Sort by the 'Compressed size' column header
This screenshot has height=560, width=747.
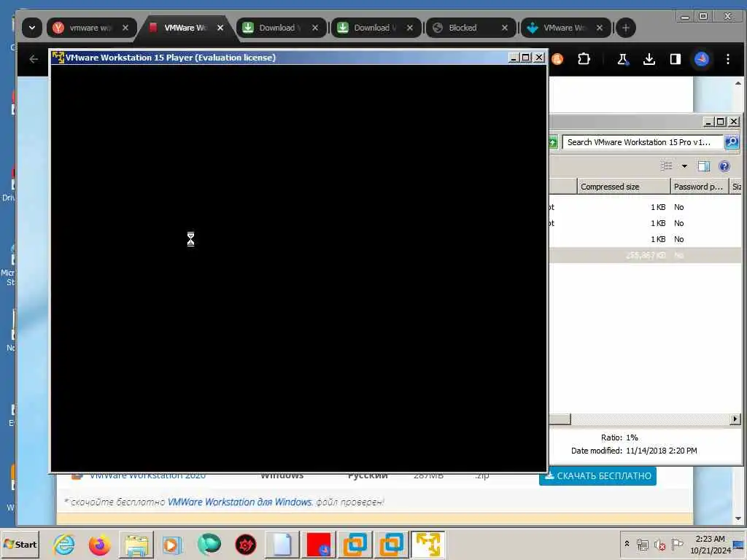[624, 187]
